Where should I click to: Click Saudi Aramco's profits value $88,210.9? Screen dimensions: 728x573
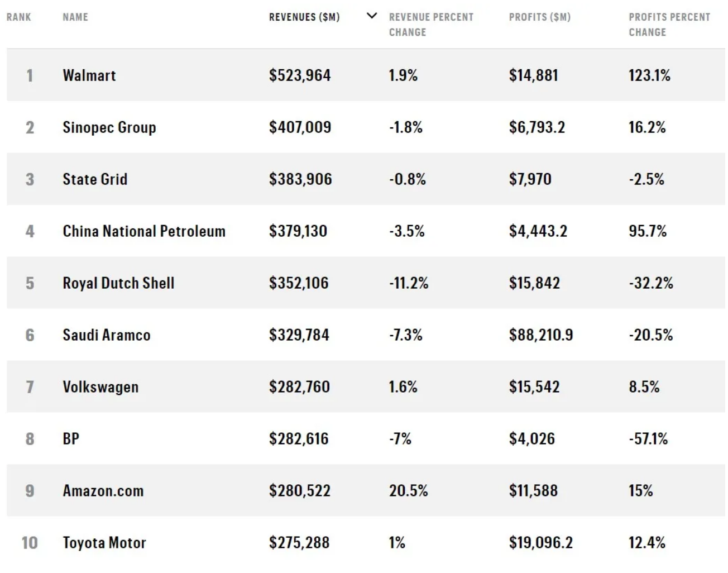(541, 335)
